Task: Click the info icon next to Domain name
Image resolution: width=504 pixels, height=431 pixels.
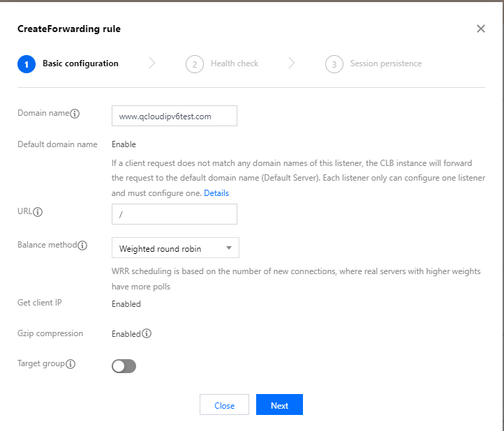Action: (75, 114)
